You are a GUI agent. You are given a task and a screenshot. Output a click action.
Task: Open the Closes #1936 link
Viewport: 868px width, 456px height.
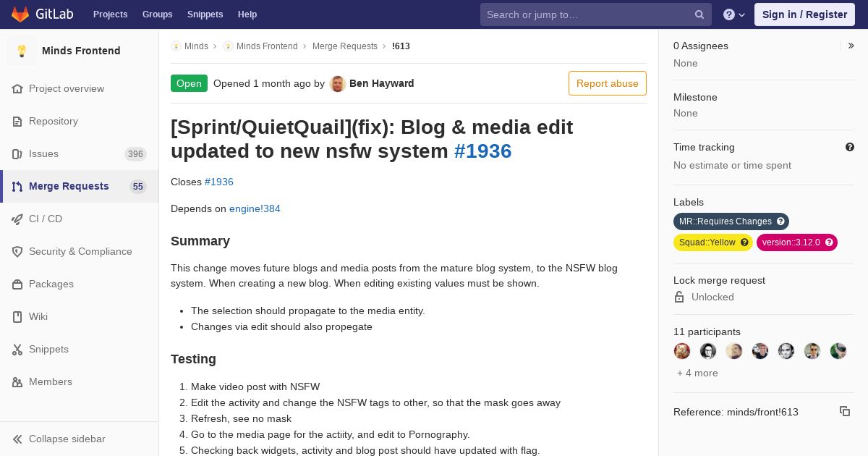[219, 182]
